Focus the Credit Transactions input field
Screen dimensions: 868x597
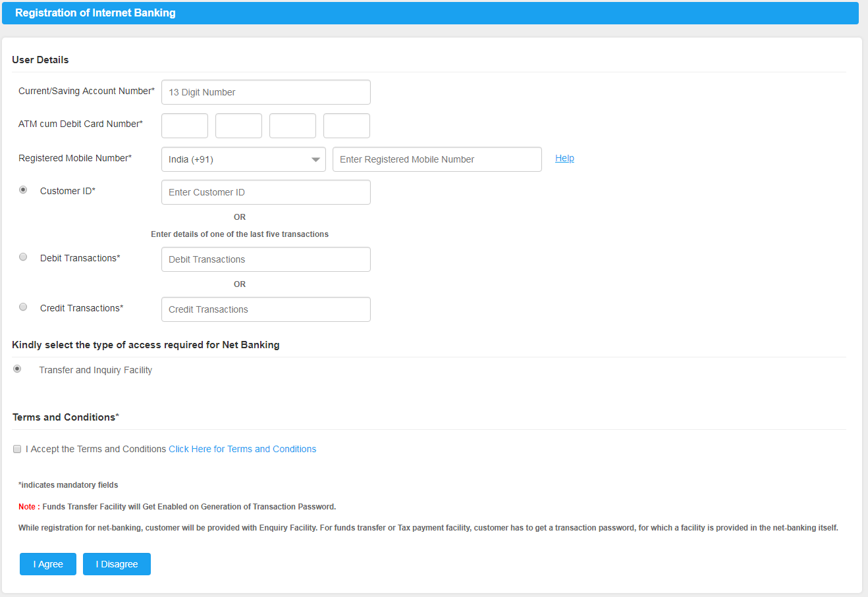tap(266, 309)
